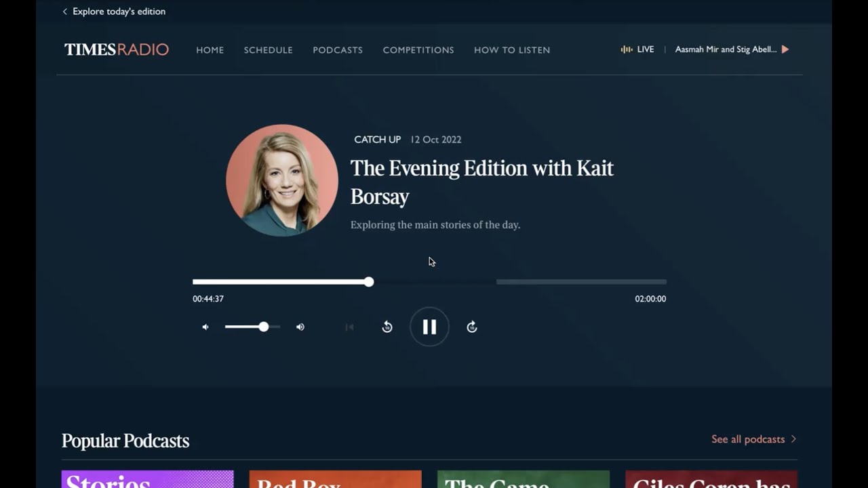Click Exploring the main stories description
The image size is (868, 488).
(x=435, y=225)
